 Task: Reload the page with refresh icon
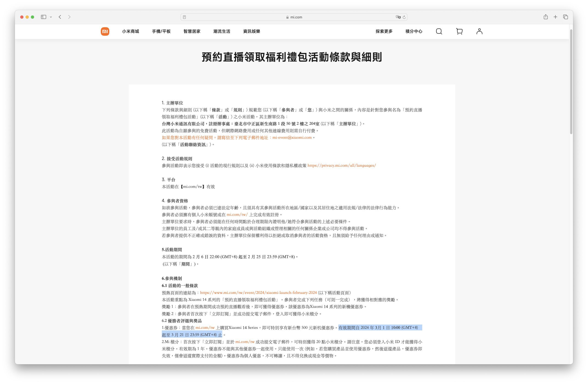tap(404, 17)
